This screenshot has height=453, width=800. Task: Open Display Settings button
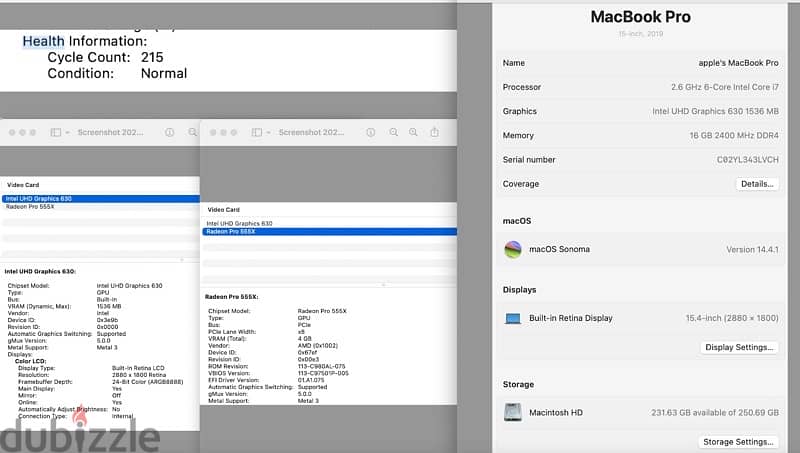pos(739,347)
